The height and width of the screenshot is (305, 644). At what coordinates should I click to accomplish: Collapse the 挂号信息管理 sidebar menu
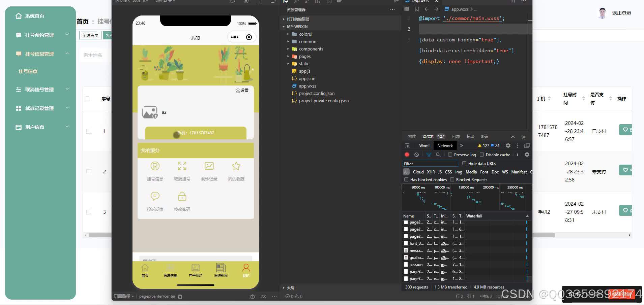pyautogui.click(x=42, y=54)
